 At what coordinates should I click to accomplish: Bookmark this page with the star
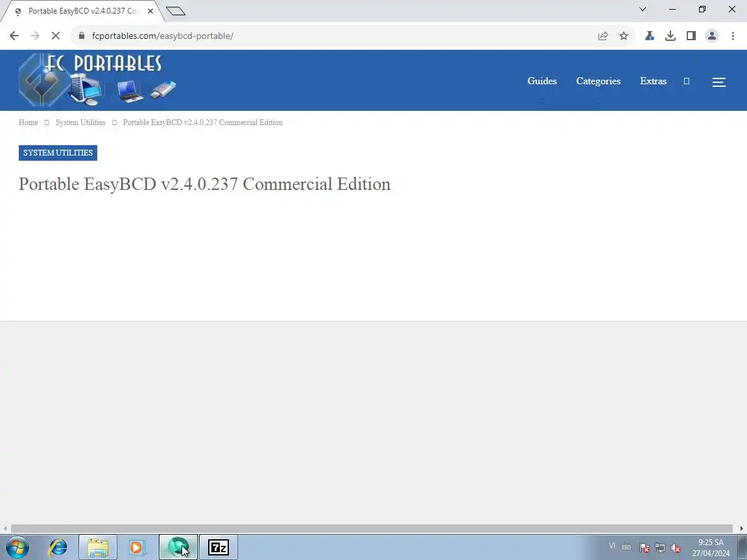click(x=624, y=36)
